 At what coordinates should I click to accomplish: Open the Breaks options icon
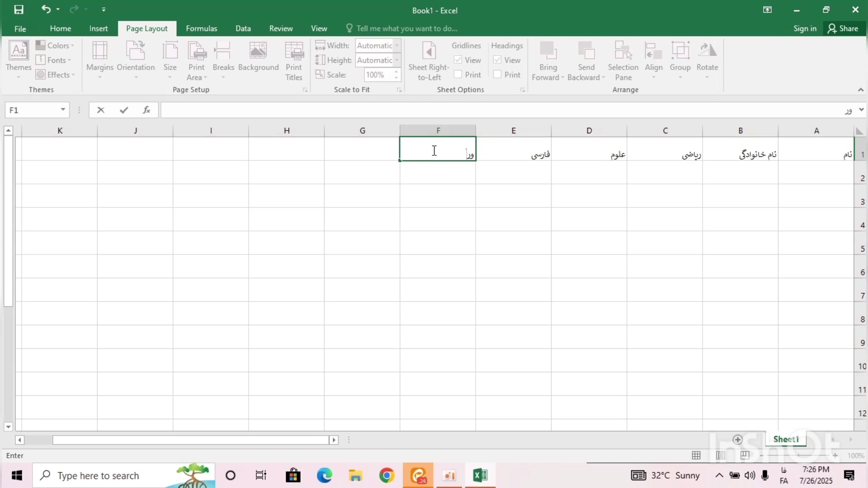coord(223,51)
